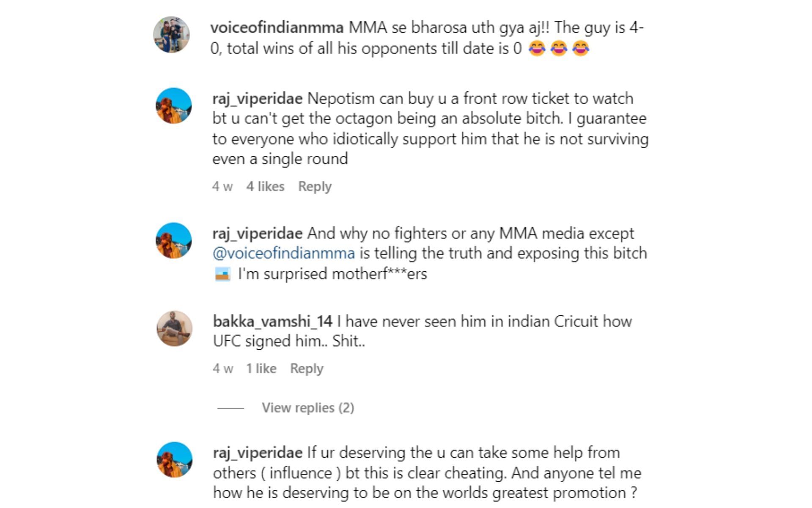Reply to bakka_vamshi_14's comment
This screenshot has height=508, width=812.
pyautogui.click(x=307, y=369)
